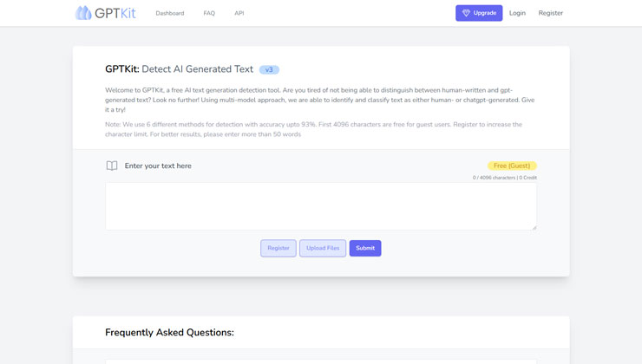Click the character count indicator
The image size is (642, 364).
click(504, 178)
